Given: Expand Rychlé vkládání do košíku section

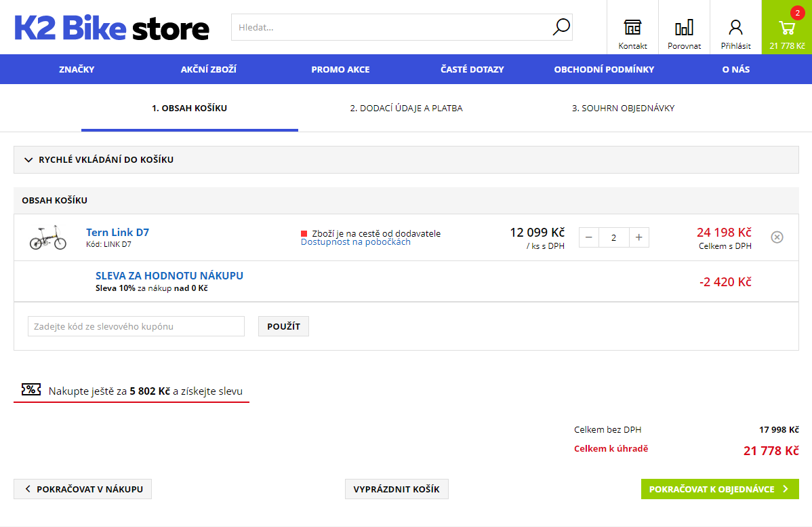Looking at the screenshot, I should 406,159.
